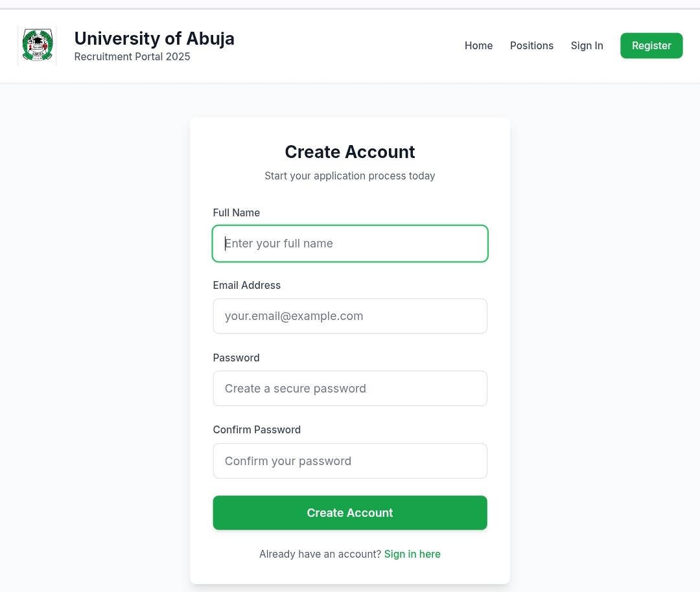This screenshot has height=592, width=700.
Task: Click the University of Abuja crest logo
Action: pos(37,45)
